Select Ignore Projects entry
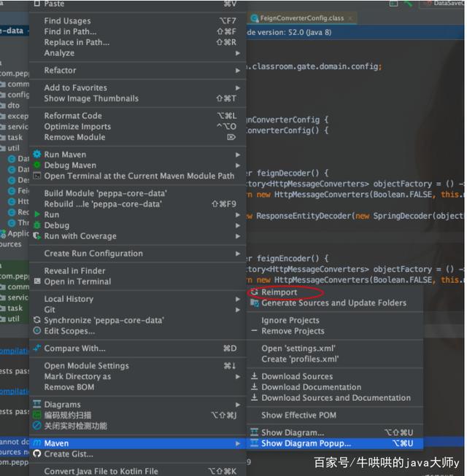 tap(335, 320)
